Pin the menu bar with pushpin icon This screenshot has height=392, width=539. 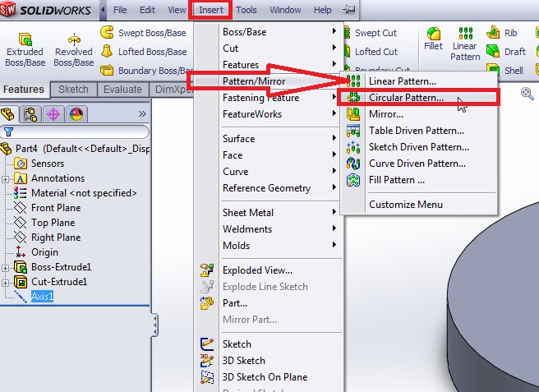point(348,10)
